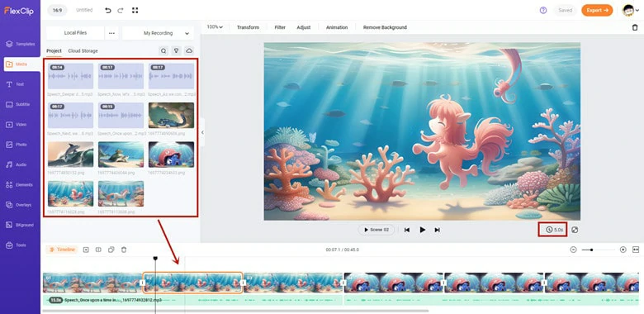Open the user avatar account menu

pos(631,10)
